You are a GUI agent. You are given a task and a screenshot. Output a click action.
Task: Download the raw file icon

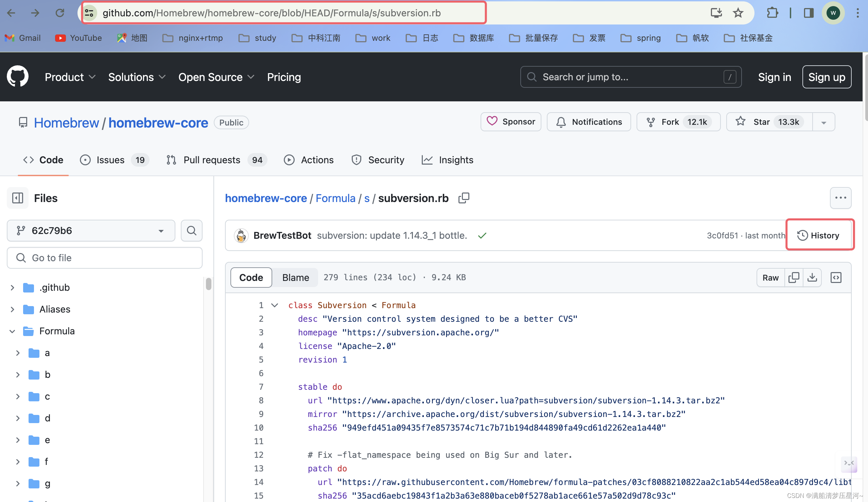click(x=812, y=277)
